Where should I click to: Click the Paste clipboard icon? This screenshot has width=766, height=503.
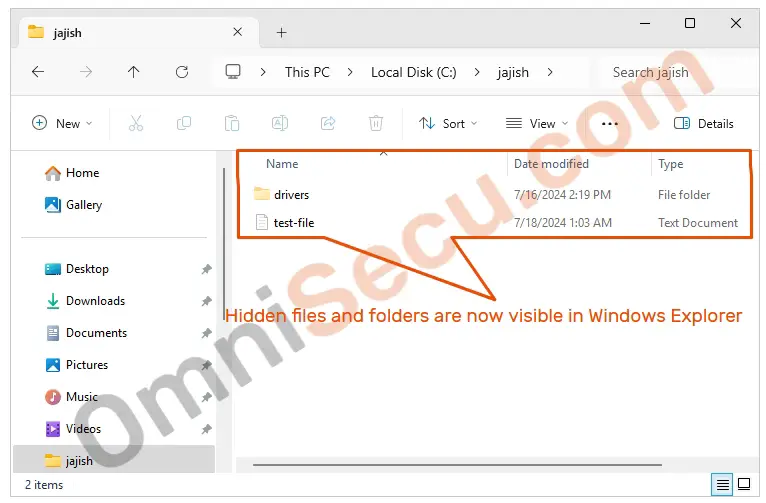232,123
